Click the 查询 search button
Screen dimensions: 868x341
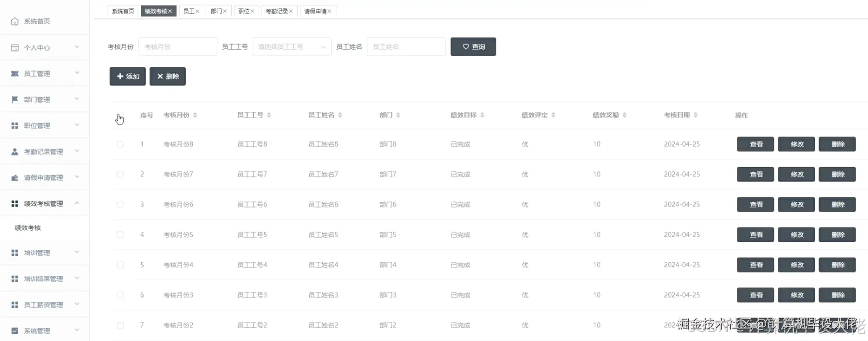coord(473,46)
